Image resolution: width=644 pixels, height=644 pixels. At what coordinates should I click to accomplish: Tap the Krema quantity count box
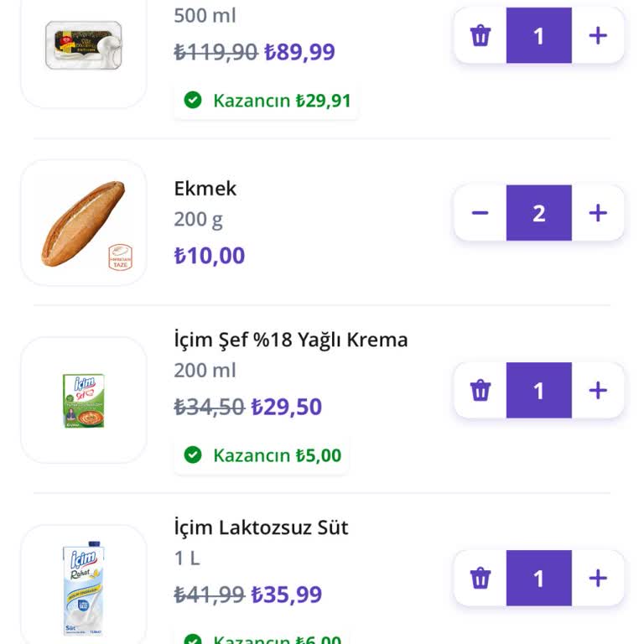click(x=539, y=391)
